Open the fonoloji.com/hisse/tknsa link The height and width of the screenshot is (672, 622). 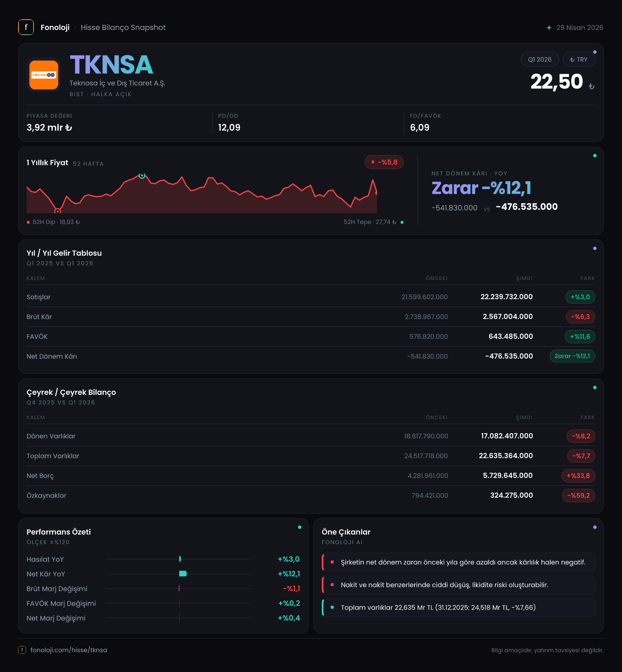pyautogui.click(x=69, y=650)
